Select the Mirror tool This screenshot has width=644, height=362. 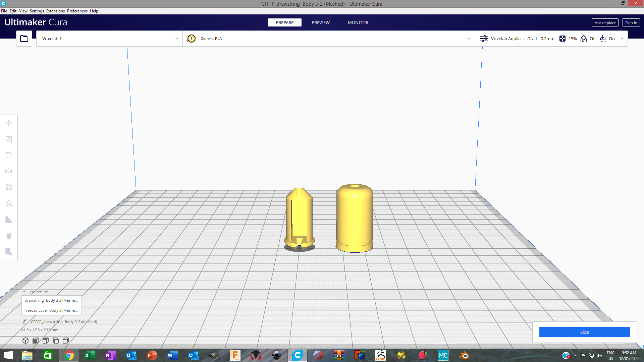(9, 171)
